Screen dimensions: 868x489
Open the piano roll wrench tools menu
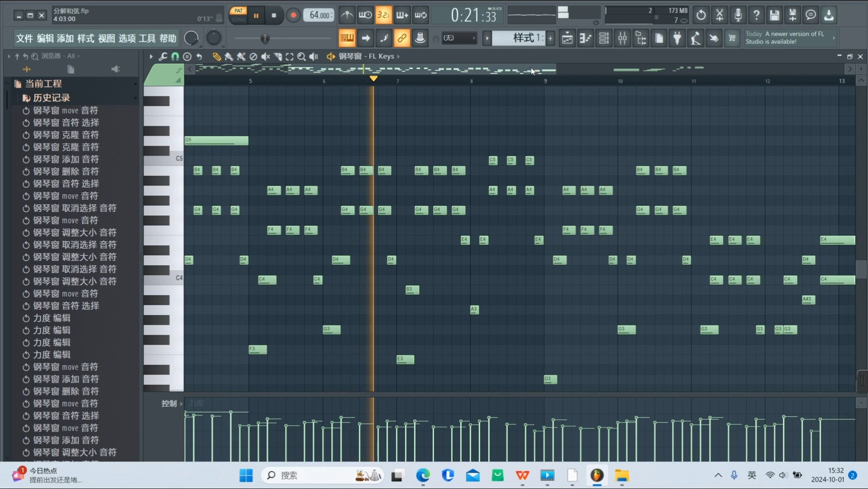click(163, 57)
